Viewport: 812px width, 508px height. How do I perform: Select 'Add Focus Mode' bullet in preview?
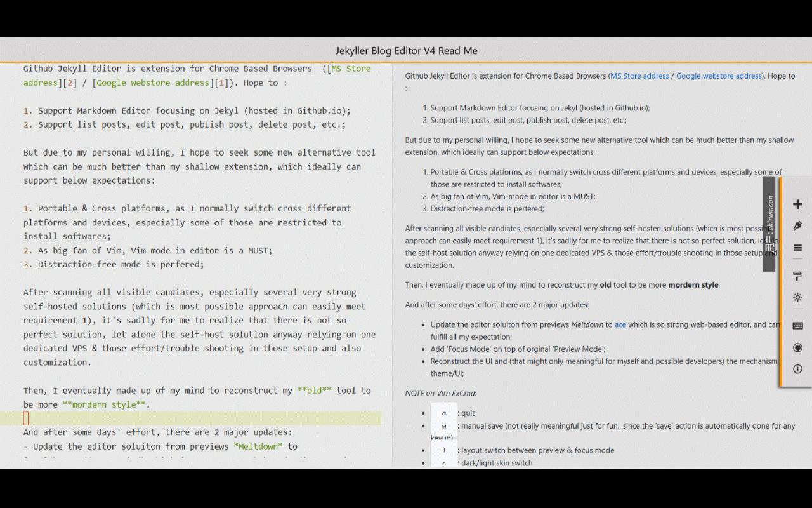[518, 349]
